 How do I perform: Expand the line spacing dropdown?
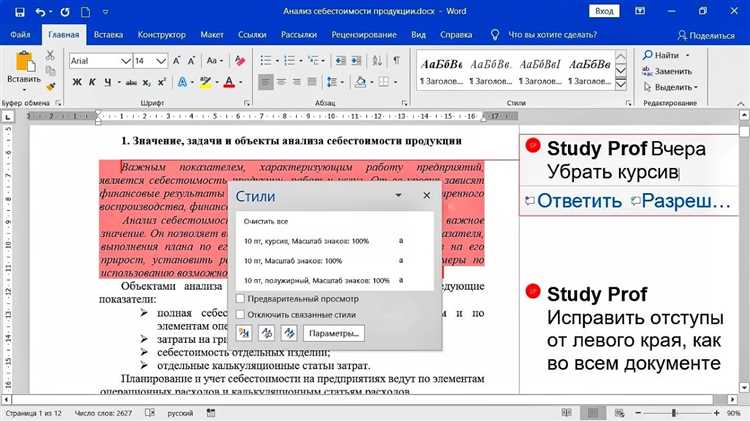[342, 82]
